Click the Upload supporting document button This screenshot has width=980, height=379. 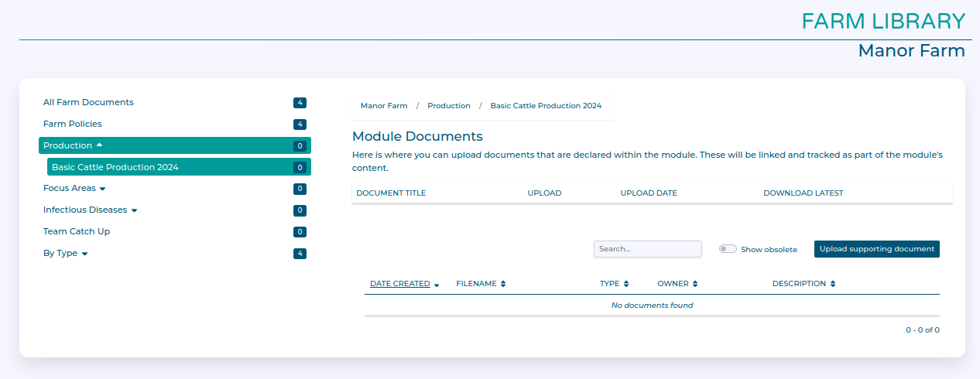876,249
